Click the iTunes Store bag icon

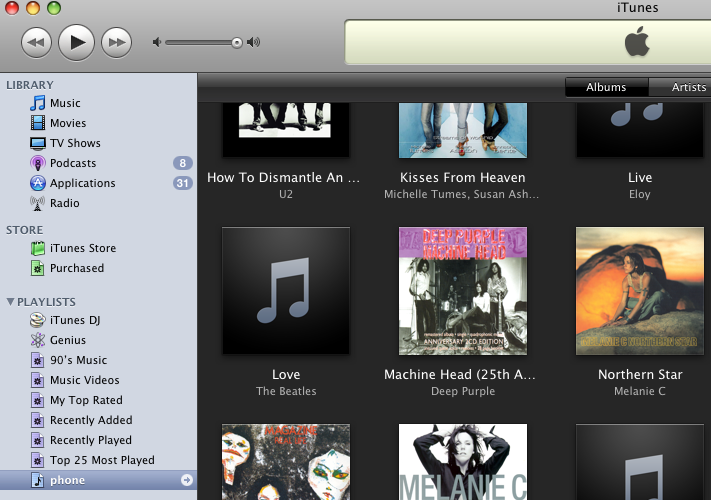(38, 248)
